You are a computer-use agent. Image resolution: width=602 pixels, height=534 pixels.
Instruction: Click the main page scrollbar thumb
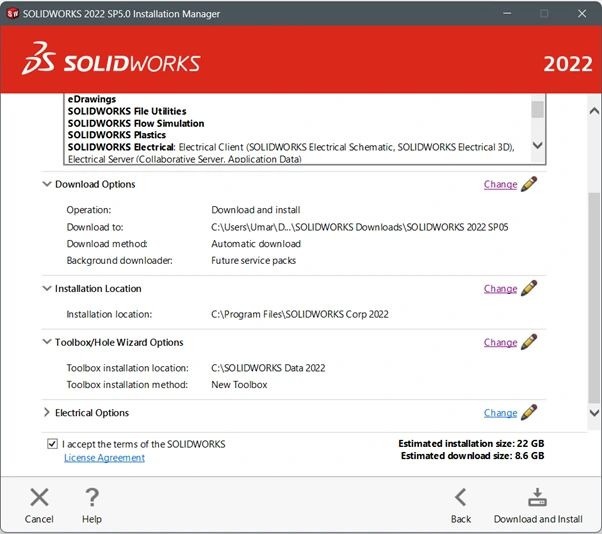point(594,298)
